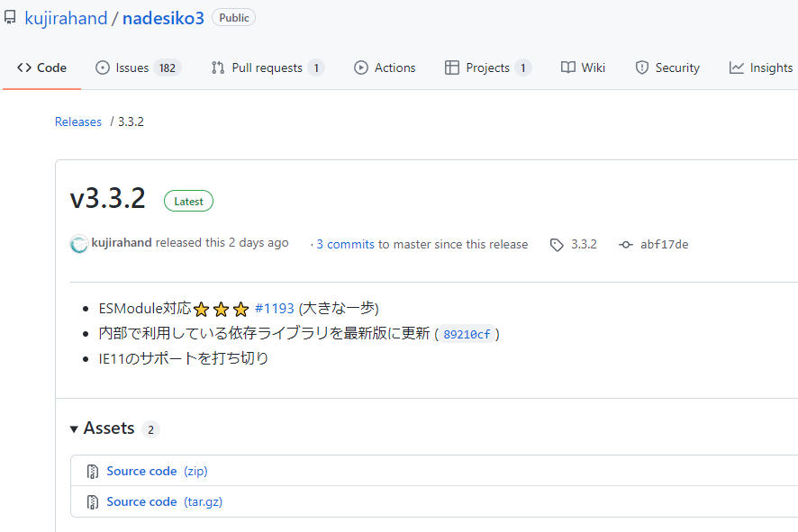Click the tag icon next to 3.3.2

pos(556,244)
